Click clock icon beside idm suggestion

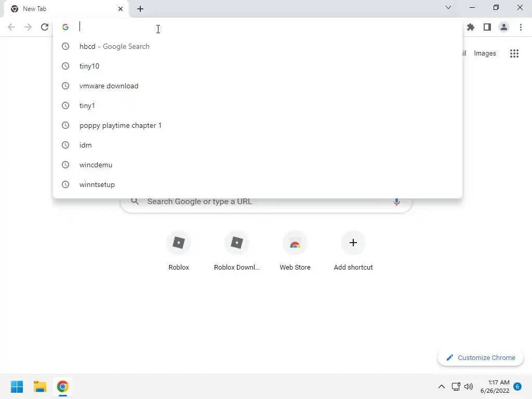click(65, 145)
